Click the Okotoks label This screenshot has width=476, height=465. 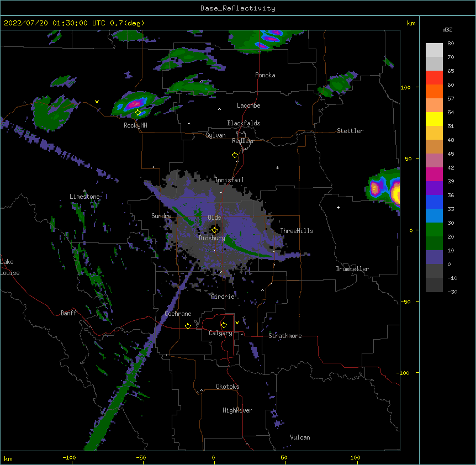pyautogui.click(x=228, y=387)
